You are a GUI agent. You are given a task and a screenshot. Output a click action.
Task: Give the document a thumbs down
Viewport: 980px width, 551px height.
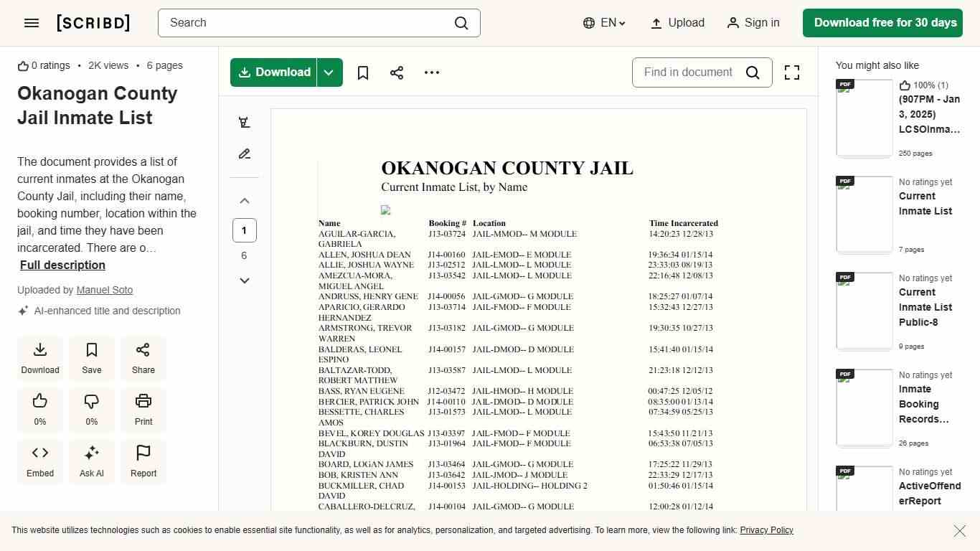tap(91, 410)
